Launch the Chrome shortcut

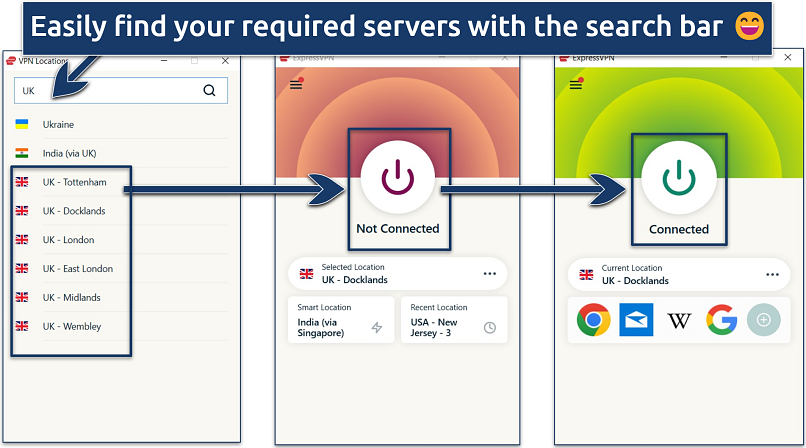(594, 320)
